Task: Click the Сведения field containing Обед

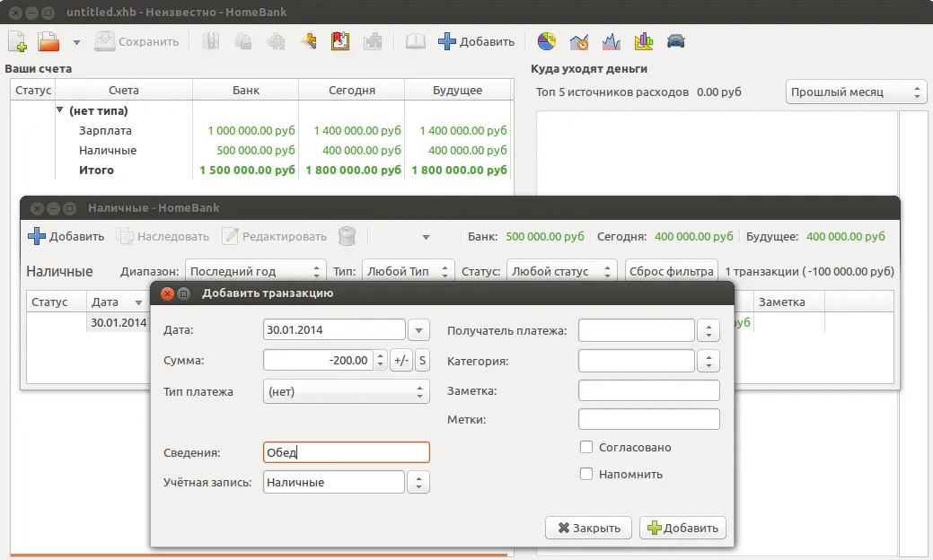Action: tap(346, 452)
